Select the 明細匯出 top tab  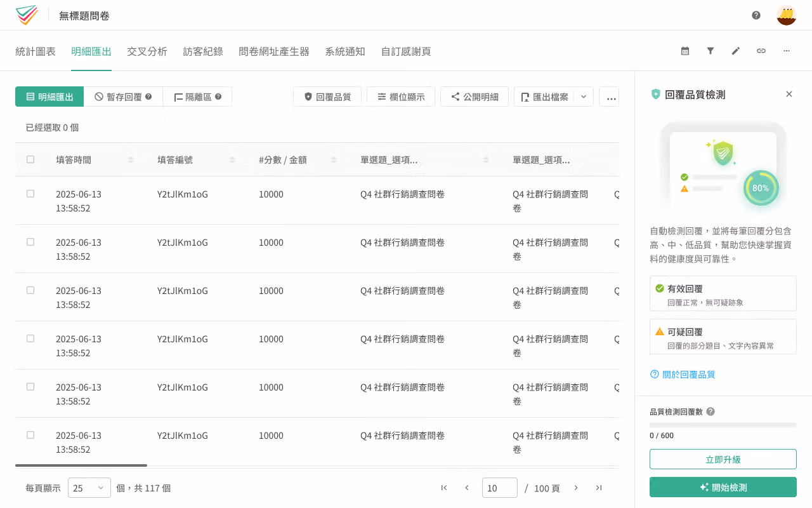tap(91, 51)
